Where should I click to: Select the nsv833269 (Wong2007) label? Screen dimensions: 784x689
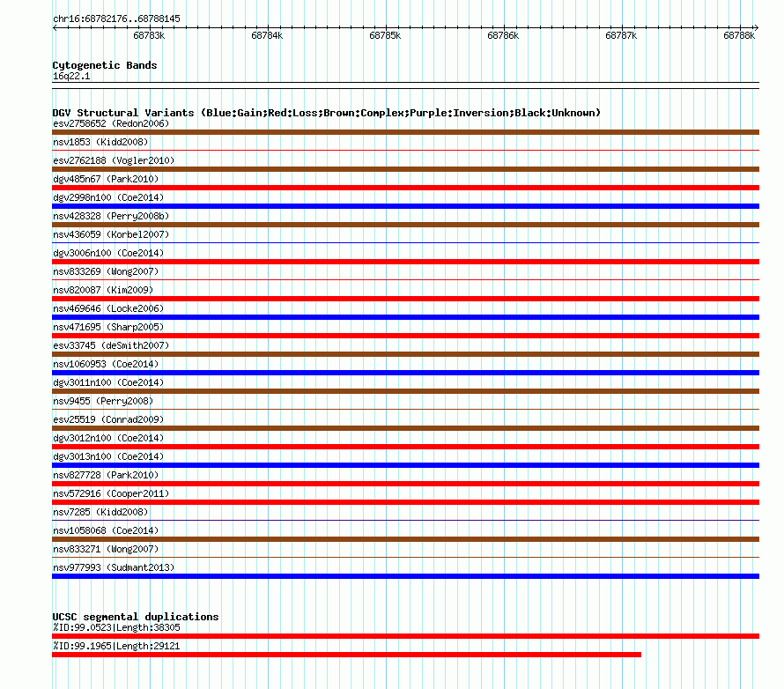pyautogui.click(x=106, y=271)
